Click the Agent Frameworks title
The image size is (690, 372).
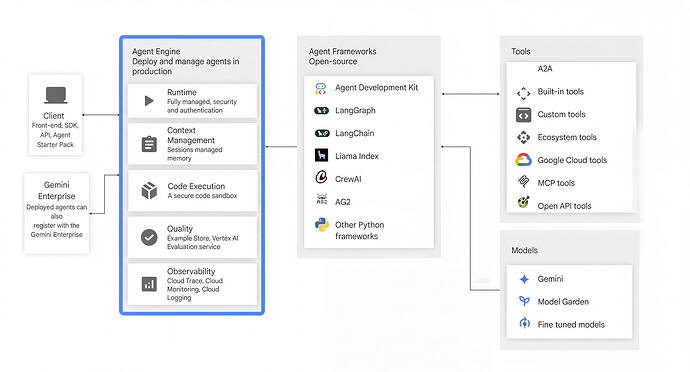coord(342,52)
